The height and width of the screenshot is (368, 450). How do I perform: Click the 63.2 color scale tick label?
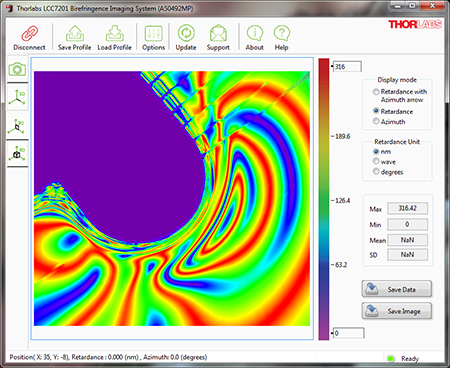[x=341, y=265]
